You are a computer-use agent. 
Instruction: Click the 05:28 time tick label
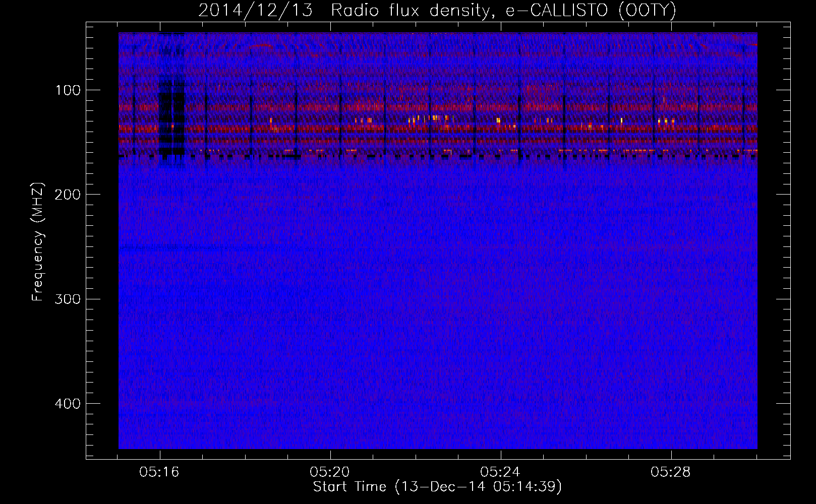pyautogui.click(x=671, y=472)
